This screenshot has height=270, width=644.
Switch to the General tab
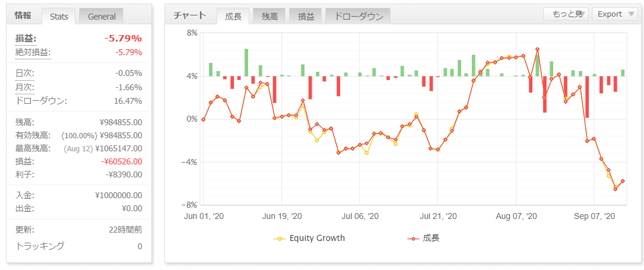pyautogui.click(x=101, y=17)
